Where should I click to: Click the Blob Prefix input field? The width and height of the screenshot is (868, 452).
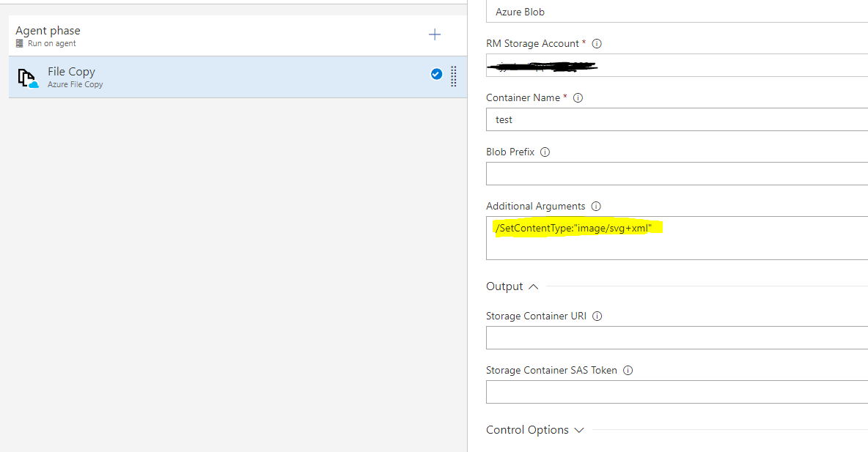tap(677, 174)
